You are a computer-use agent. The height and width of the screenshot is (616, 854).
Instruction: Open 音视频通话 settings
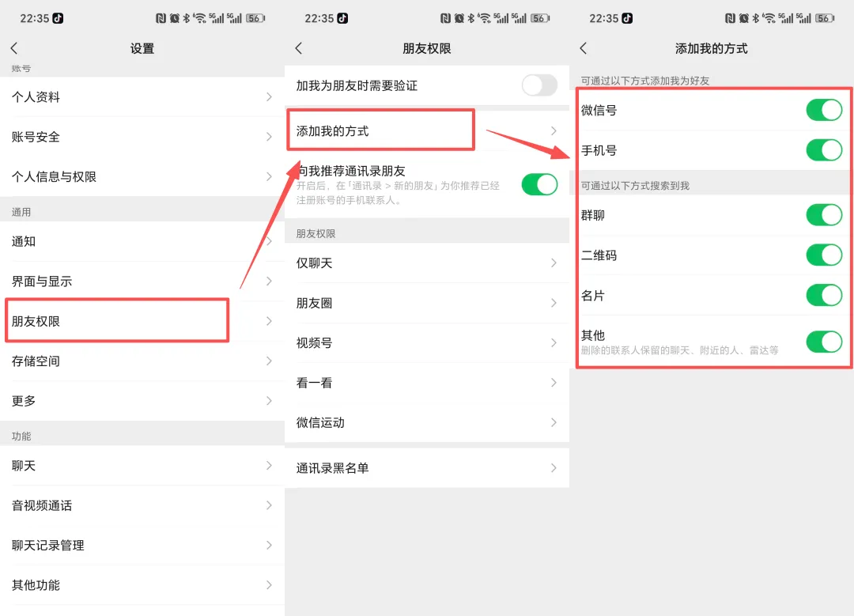[x=142, y=505]
